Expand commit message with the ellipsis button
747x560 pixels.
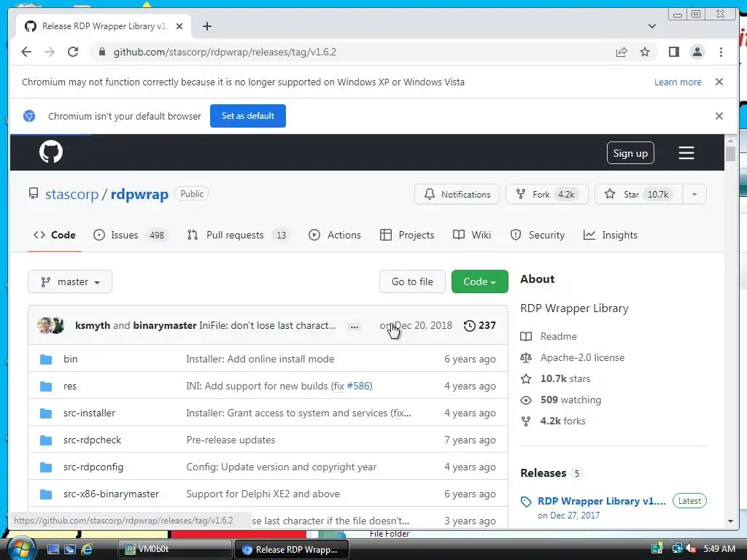point(354,327)
